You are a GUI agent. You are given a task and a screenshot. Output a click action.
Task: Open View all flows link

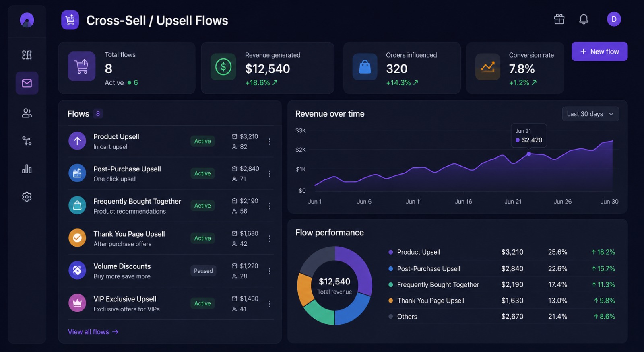(x=93, y=332)
